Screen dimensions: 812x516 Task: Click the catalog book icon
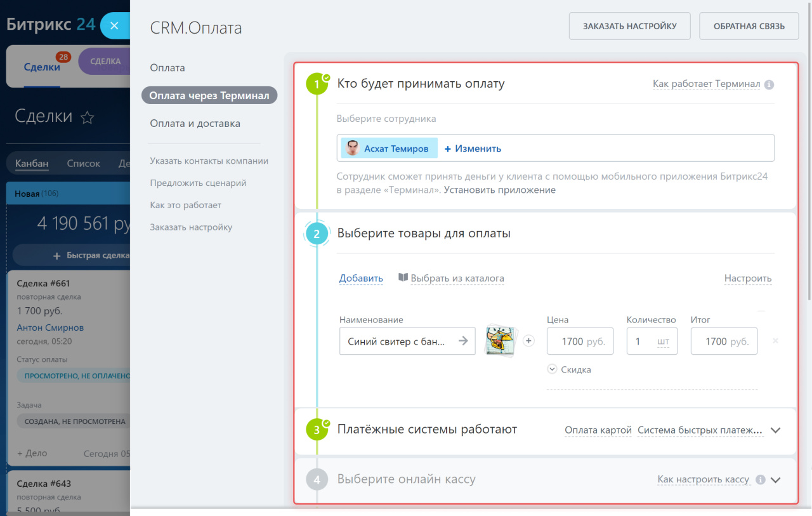(x=403, y=277)
